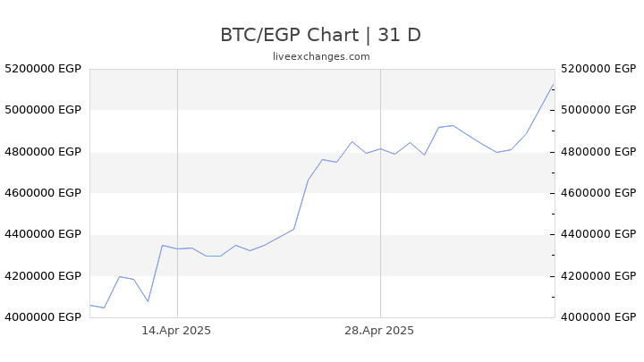Select the left 4000000 EGP axis label
The image size is (644, 362).
[43, 317]
